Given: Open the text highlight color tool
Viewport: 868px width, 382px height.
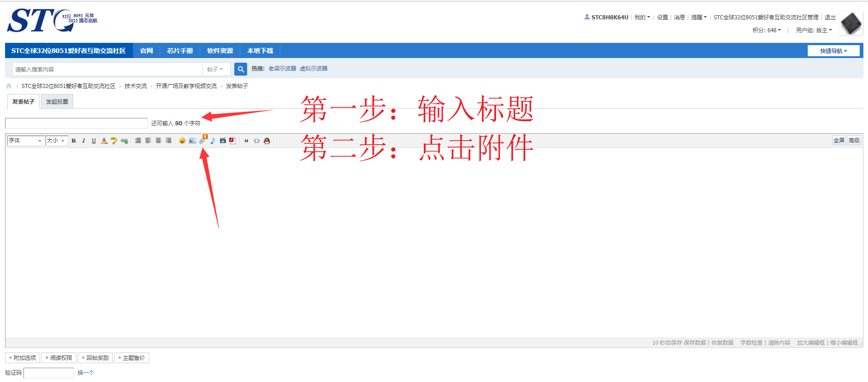Looking at the screenshot, I should coord(114,141).
